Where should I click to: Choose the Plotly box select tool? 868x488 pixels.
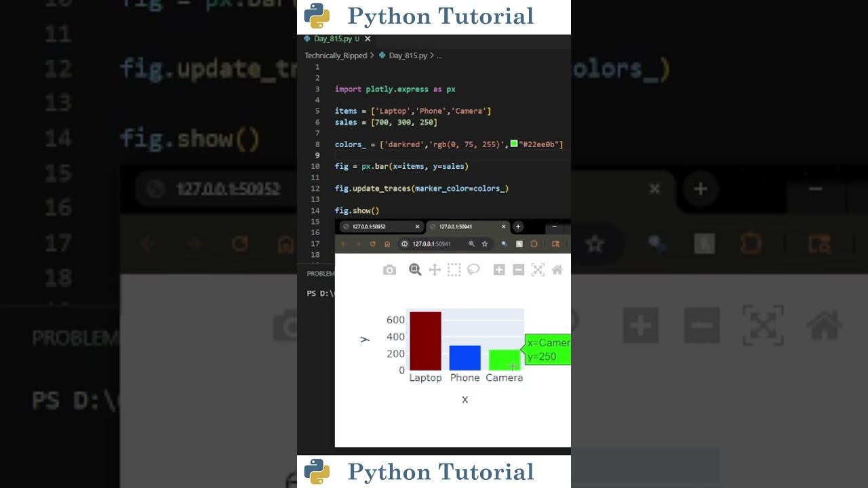click(454, 270)
